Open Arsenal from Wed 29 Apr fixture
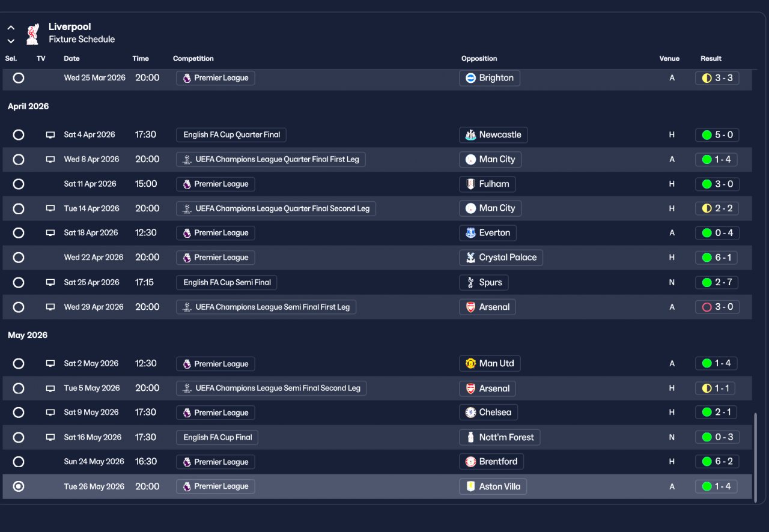The width and height of the screenshot is (769, 532). (487, 307)
